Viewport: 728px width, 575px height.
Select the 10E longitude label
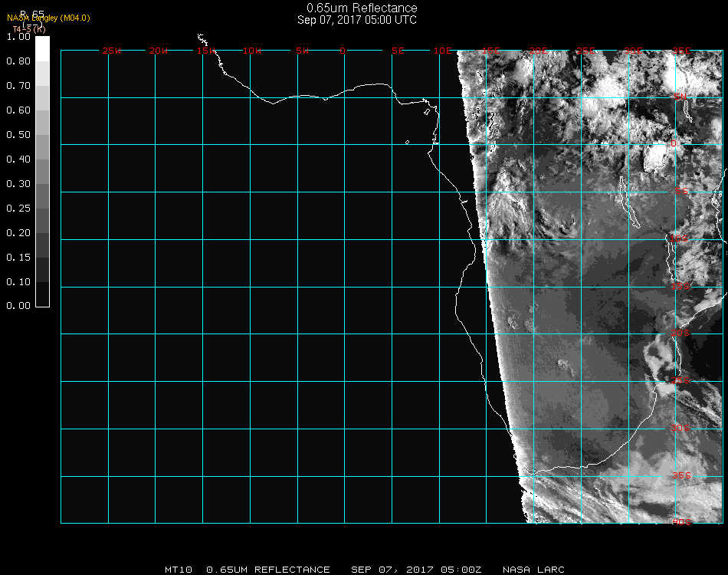(x=443, y=51)
